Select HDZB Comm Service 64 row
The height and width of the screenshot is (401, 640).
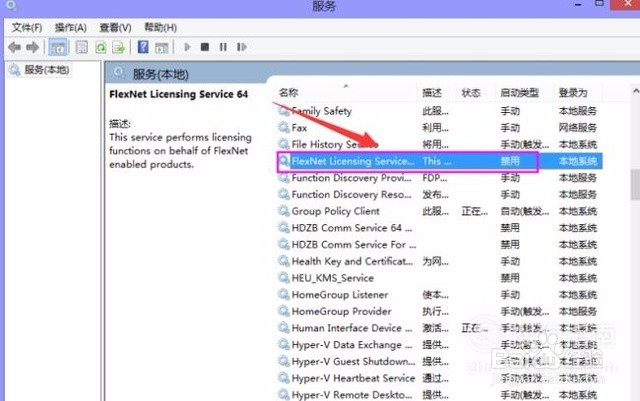tap(438, 228)
